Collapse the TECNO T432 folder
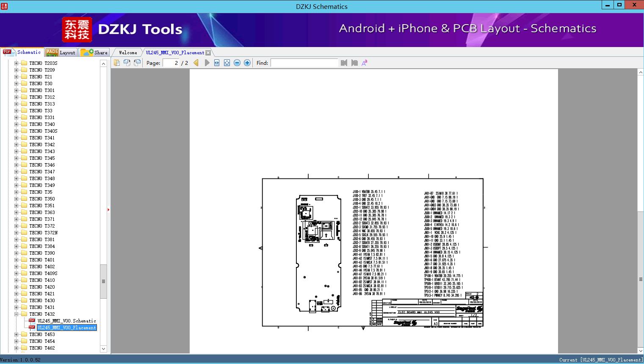 click(x=17, y=314)
